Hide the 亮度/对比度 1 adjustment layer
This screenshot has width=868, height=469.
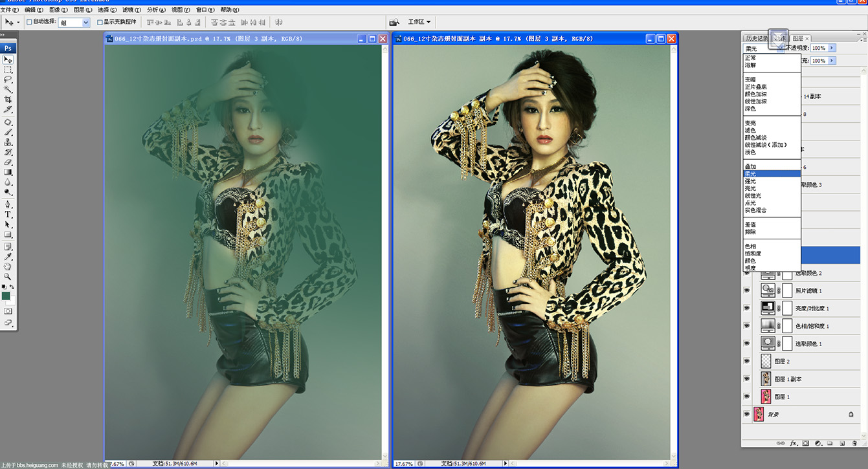click(x=747, y=309)
